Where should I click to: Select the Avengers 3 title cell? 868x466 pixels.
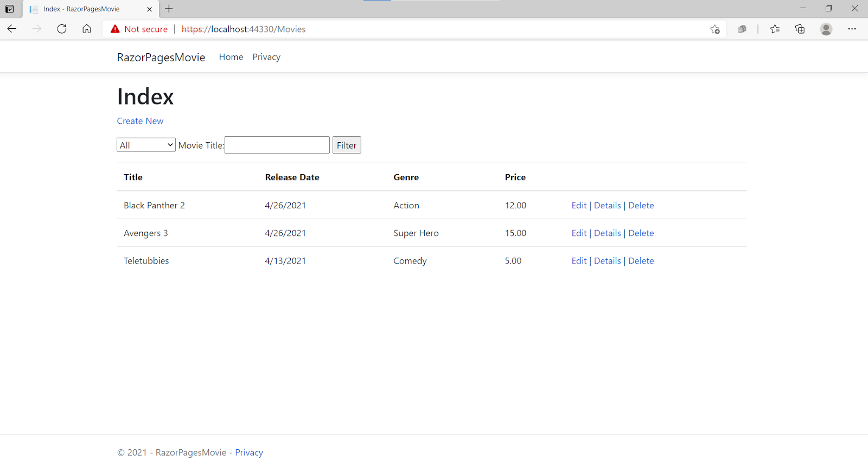[145, 233]
